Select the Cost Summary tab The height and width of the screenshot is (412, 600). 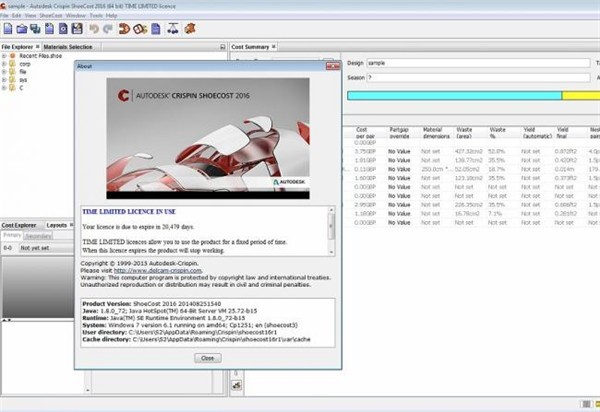click(x=250, y=47)
